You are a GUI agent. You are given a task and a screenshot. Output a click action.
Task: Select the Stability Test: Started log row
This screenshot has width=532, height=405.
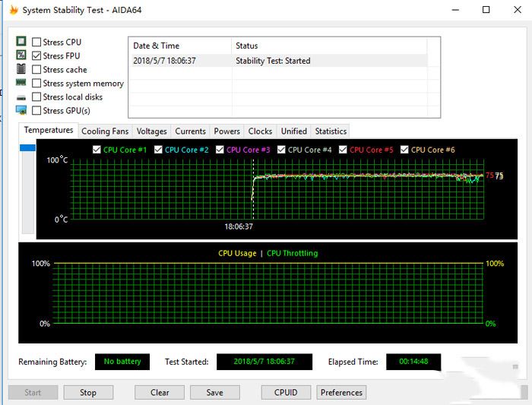click(x=278, y=61)
